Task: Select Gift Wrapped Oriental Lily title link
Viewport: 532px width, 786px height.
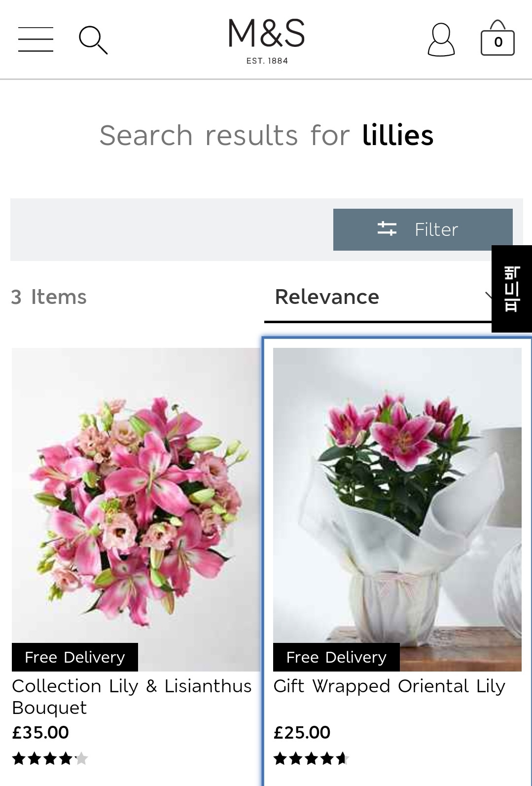Action: click(390, 686)
